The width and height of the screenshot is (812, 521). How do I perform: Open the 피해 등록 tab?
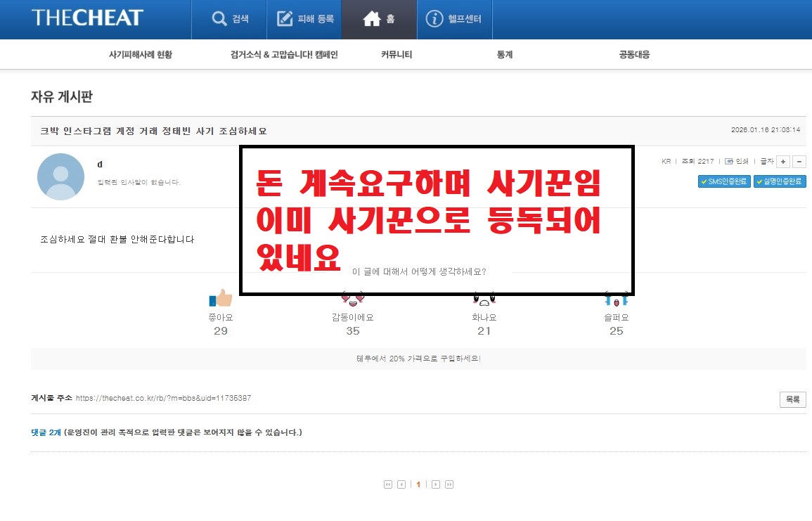pyautogui.click(x=305, y=19)
